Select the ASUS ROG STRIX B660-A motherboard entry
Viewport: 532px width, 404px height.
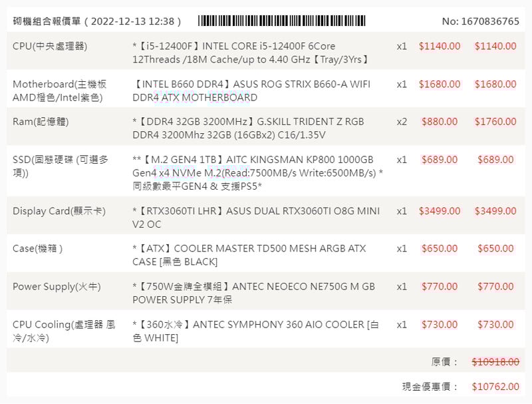(251, 91)
